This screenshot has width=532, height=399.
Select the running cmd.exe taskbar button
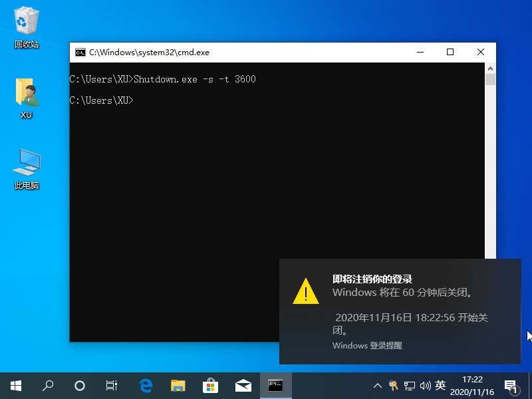tap(275, 386)
